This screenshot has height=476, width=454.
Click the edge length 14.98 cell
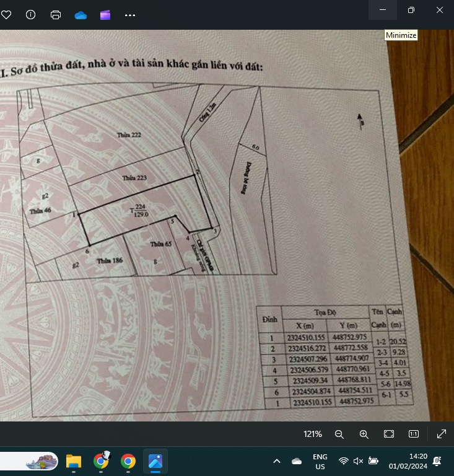[x=403, y=384]
